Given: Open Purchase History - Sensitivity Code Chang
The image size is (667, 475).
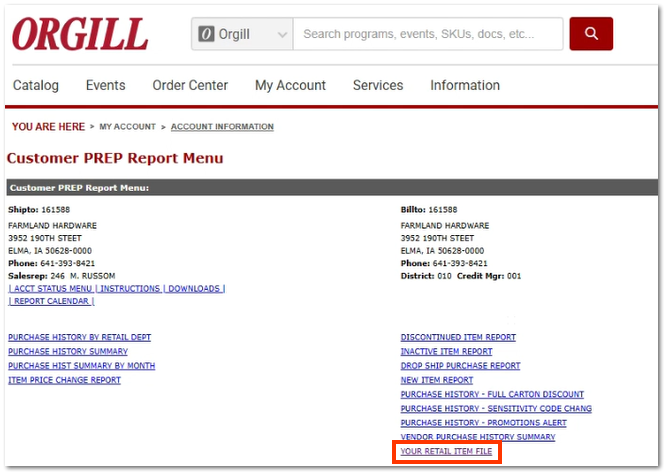Looking at the screenshot, I should [496, 409].
